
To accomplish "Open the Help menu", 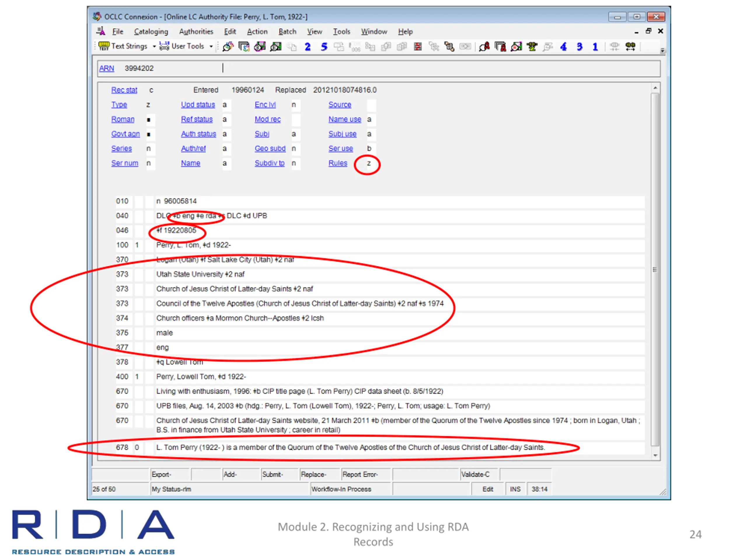I will pos(405,32).
